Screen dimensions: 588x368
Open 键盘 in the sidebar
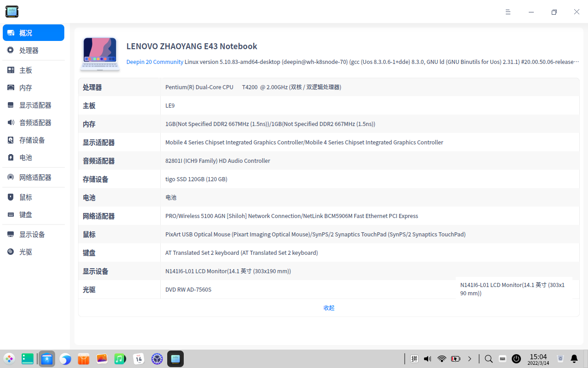34,214
